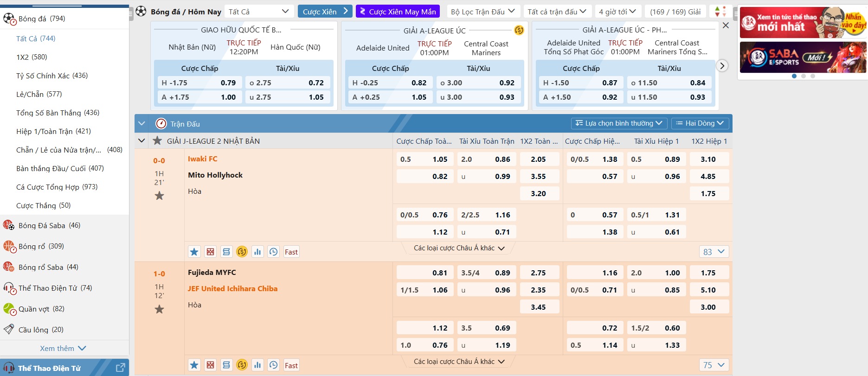This screenshot has height=376, width=868.
Task: Open the Bộ Lọc Trận Đấu dropdown
Action: [x=483, y=12]
